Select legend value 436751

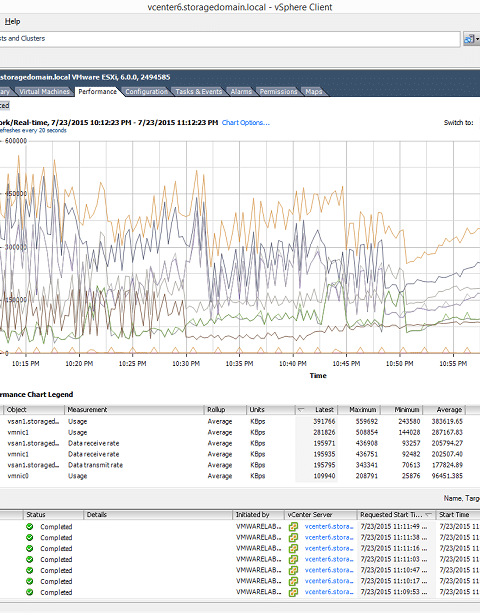point(367,454)
